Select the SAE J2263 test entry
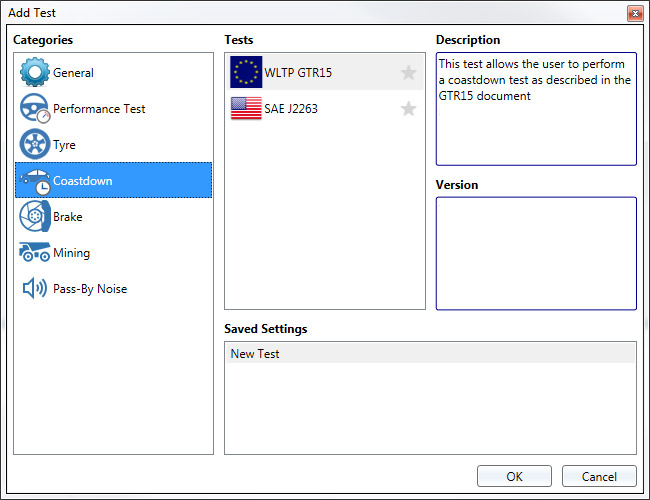 pyautogui.click(x=325, y=108)
